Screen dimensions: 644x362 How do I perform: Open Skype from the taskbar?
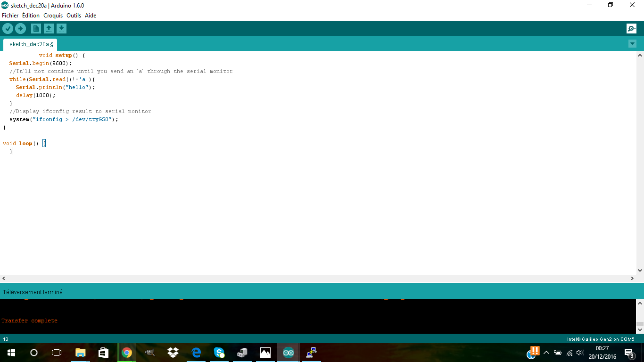pyautogui.click(x=219, y=353)
